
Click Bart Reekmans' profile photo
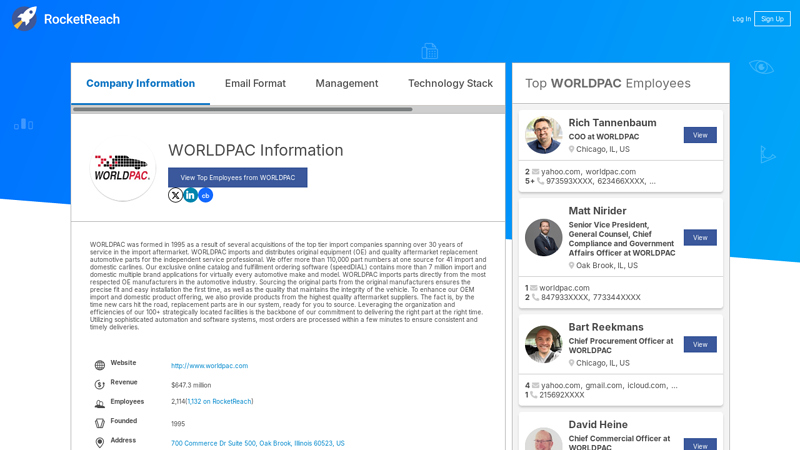543,344
